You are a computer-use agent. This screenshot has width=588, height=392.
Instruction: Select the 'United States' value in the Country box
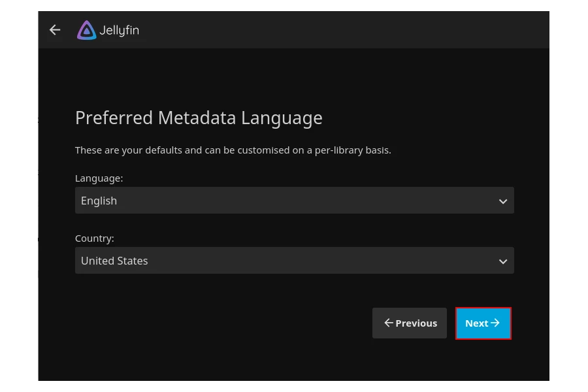click(114, 261)
